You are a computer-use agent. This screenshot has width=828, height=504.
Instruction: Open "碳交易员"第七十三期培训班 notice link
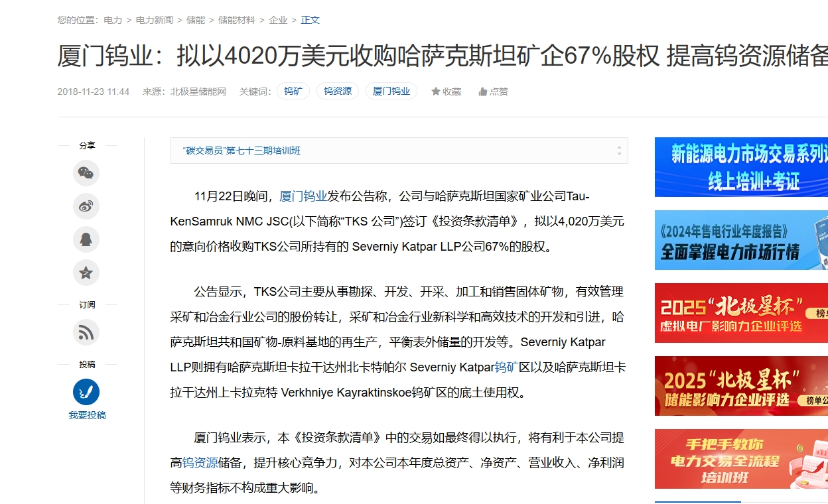click(x=241, y=151)
